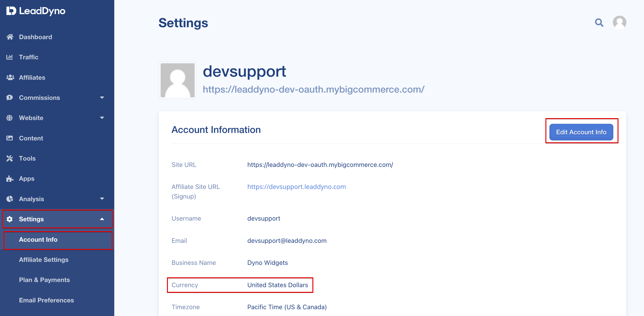Click the large devsupport profile name
This screenshot has height=316, width=644.
click(x=244, y=71)
